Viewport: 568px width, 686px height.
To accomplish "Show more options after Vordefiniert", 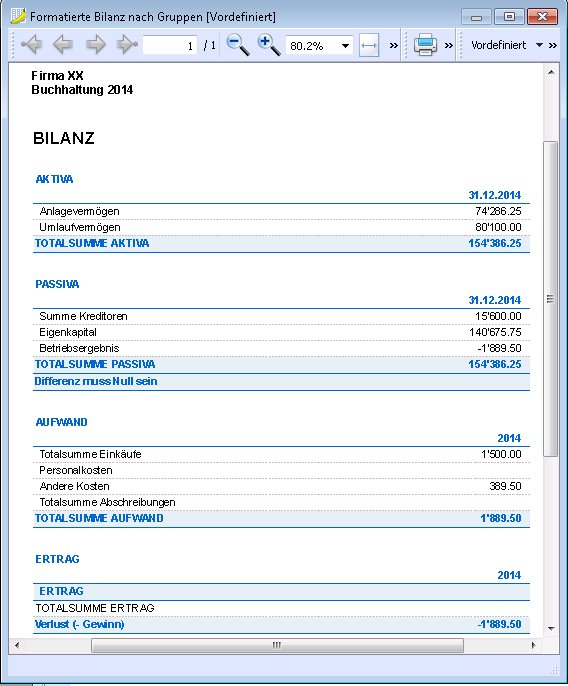I will point(553,45).
